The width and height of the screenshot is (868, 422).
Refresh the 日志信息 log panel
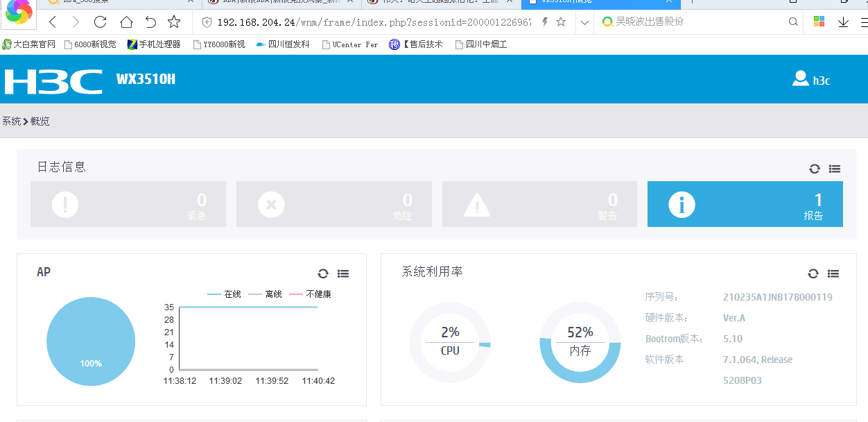(x=815, y=169)
